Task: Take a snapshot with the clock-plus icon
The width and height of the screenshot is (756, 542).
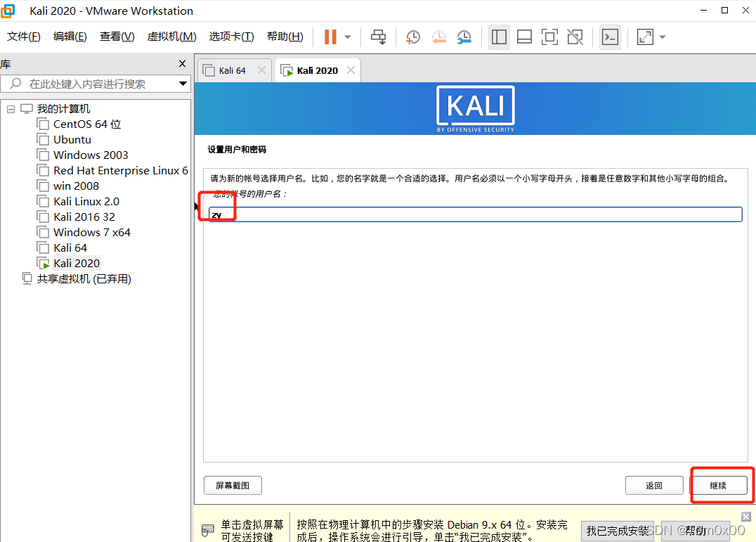Action: [x=413, y=37]
